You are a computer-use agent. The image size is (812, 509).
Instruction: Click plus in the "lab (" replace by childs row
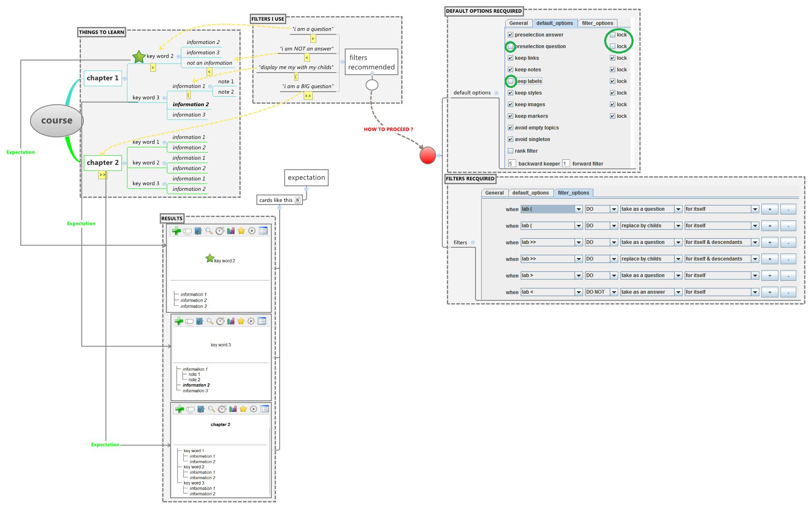pyautogui.click(x=770, y=226)
